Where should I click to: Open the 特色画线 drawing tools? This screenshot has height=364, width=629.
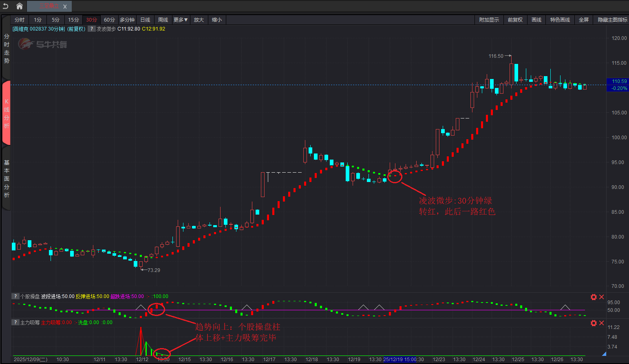(x=560, y=20)
